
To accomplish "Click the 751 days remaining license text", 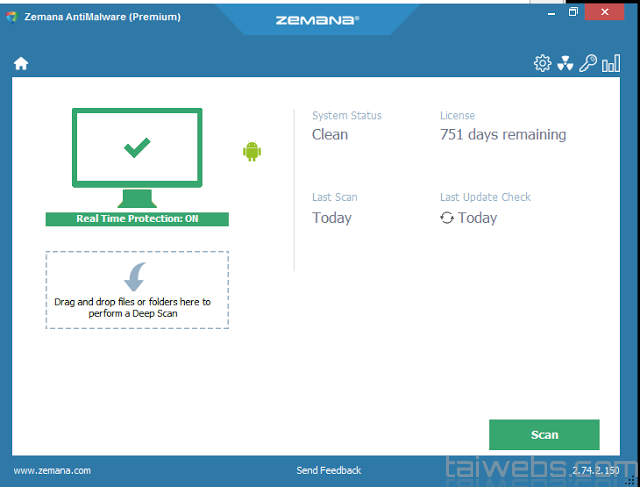I will click(503, 135).
